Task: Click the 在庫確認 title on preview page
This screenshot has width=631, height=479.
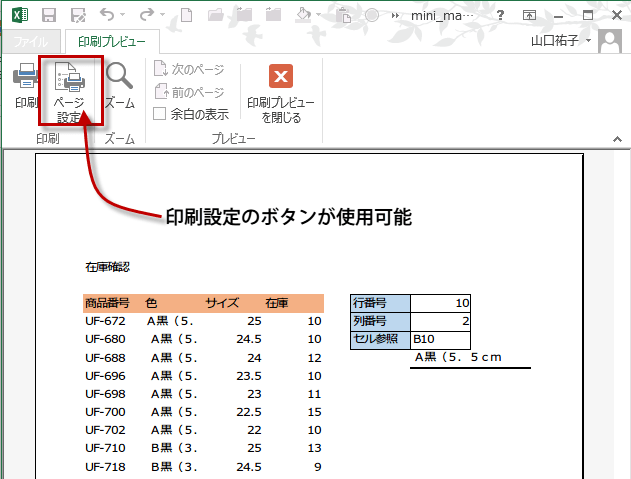Action: (x=108, y=268)
